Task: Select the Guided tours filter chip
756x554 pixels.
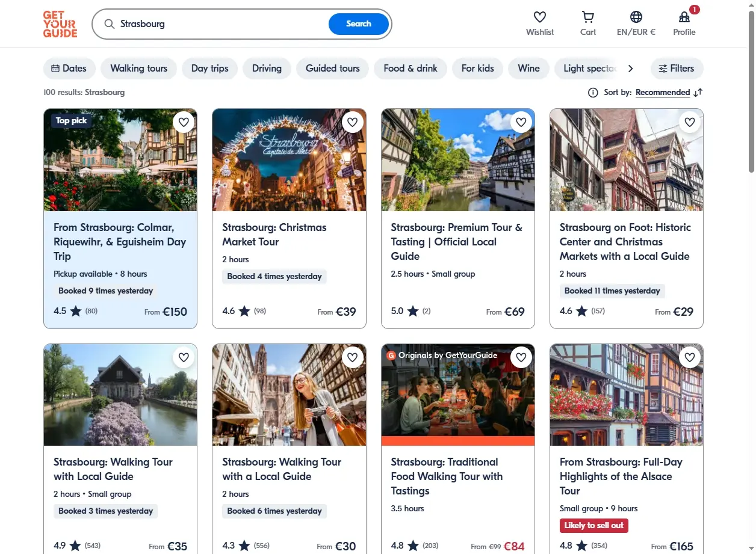Action: pyautogui.click(x=333, y=69)
